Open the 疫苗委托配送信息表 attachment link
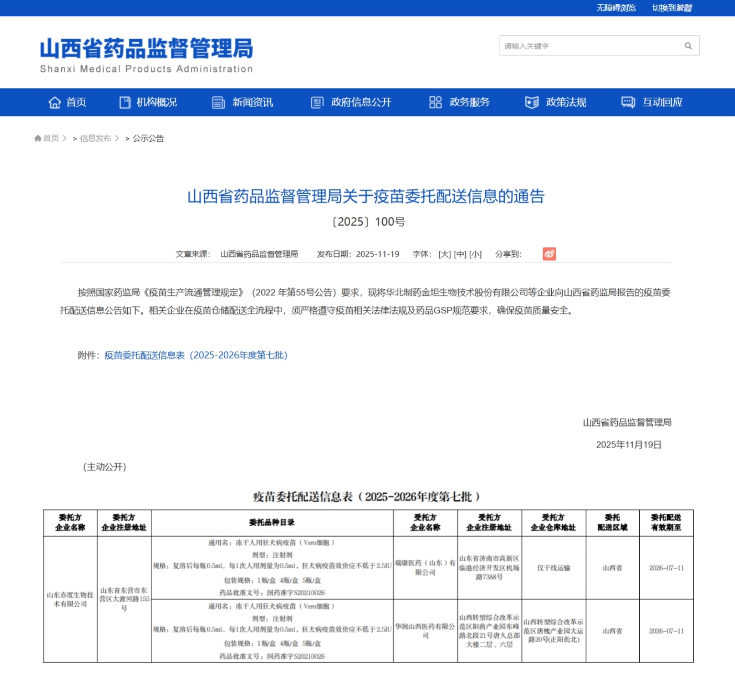Image resolution: width=735 pixels, height=700 pixels. (x=196, y=355)
